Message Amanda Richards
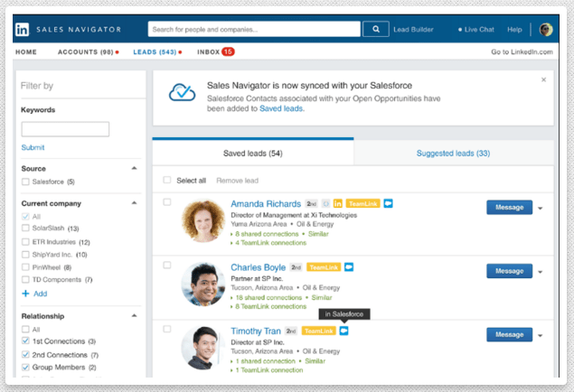Screen dimensions: 574x392 pyautogui.click(x=509, y=208)
